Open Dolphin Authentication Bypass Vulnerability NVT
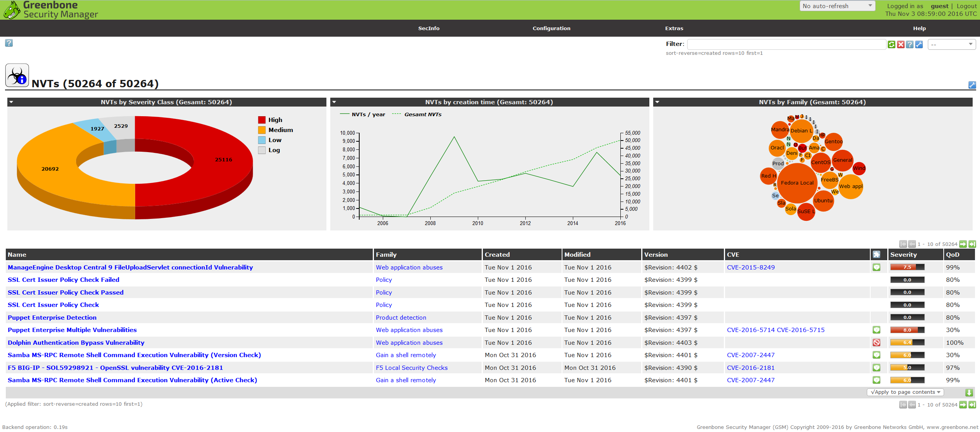Image resolution: width=980 pixels, height=432 pixels. point(76,342)
